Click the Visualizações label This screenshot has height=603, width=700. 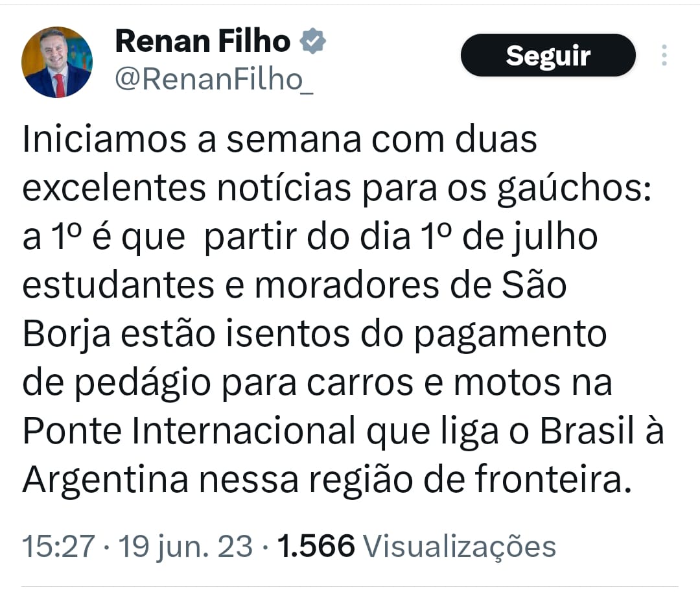click(x=459, y=546)
